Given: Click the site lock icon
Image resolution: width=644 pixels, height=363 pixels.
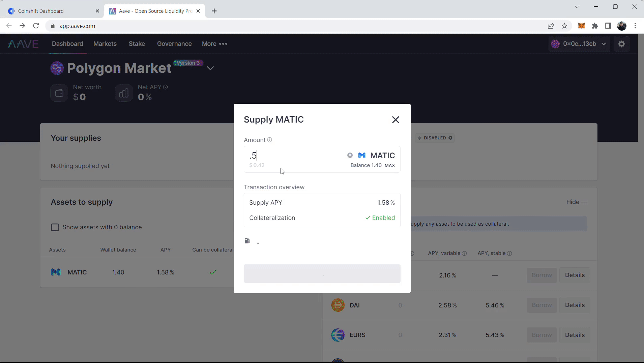Looking at the screenshot, I should tap(52, 26).
